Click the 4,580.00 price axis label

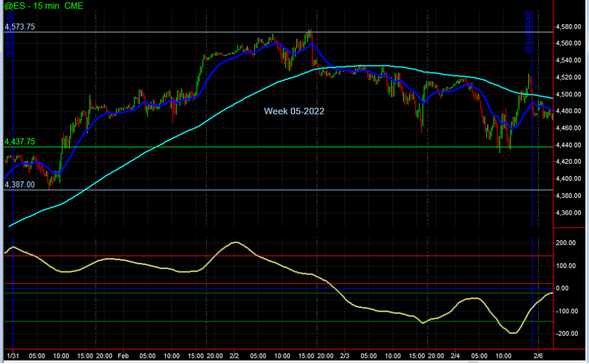569,27
